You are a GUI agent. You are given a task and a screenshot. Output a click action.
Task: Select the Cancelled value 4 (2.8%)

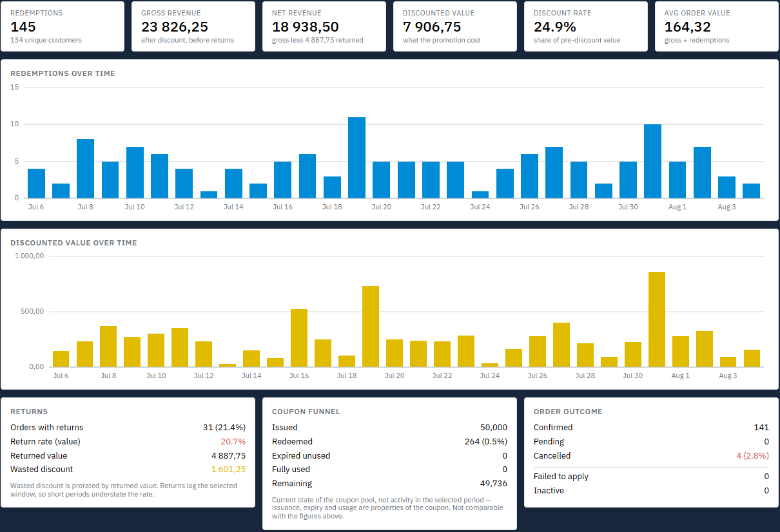753,455
